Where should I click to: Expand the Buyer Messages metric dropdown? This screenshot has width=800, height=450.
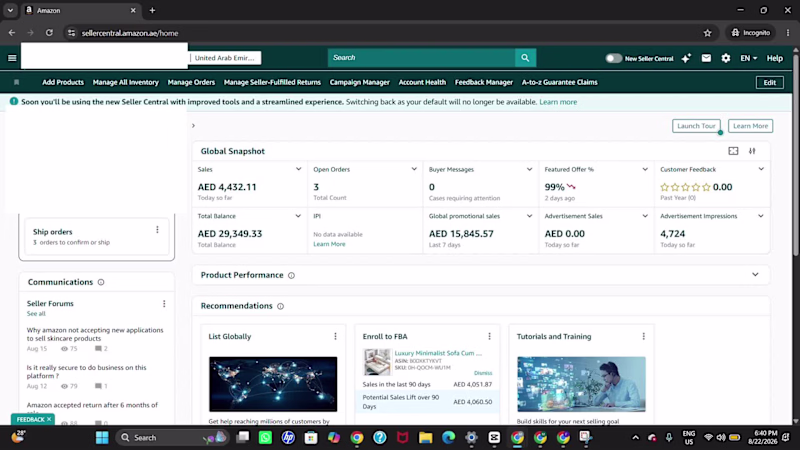point(529,169)
